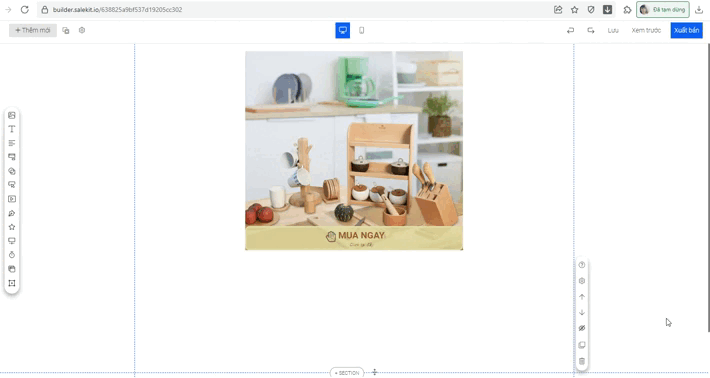Open the browser extensions puzzle icon
710x378 pixels.
pos(627,10)
